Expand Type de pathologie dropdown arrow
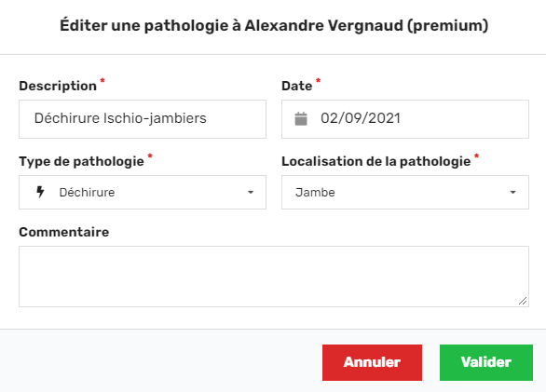Viewport: 546px width, 392px height. pyautogui.click(x=251, y=192)
